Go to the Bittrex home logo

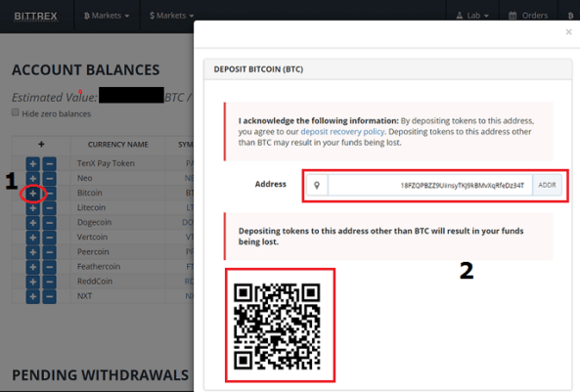point(36,16)
